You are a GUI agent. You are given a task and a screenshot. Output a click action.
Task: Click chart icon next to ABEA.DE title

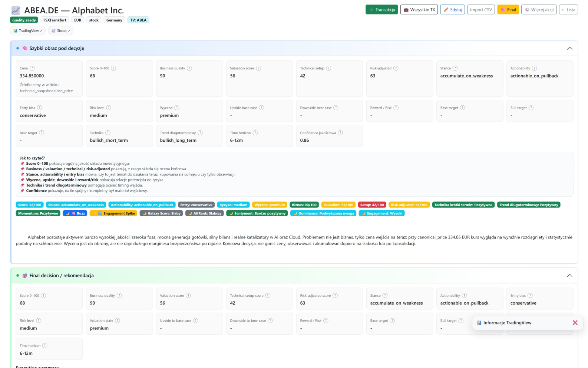16,10
